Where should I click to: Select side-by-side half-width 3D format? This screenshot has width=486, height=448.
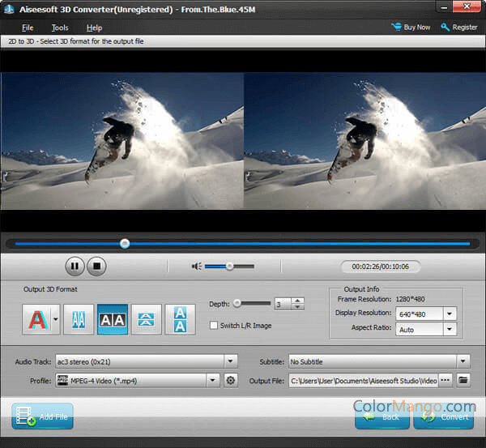[79, 319]
